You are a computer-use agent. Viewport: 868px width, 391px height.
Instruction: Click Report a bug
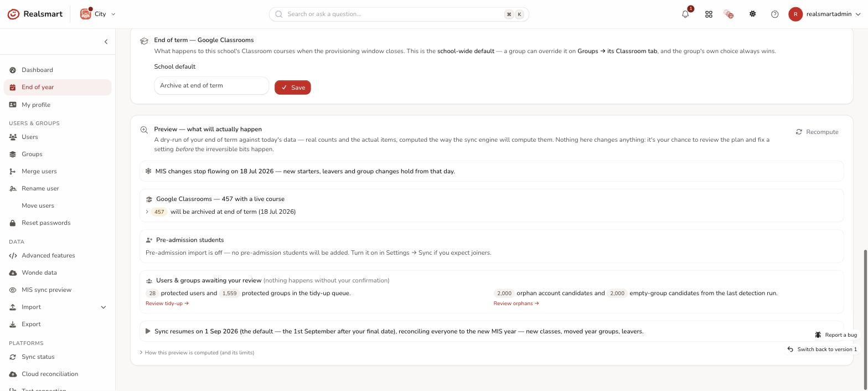point(836,335)
